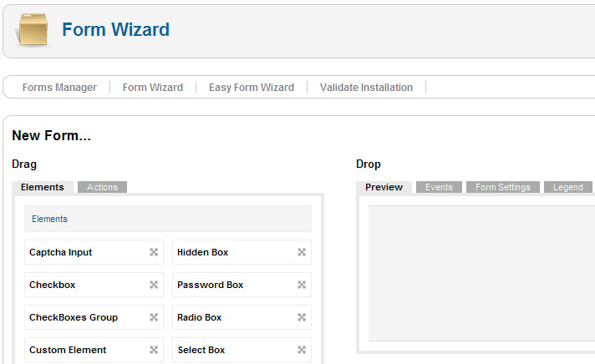This screenshot has width=595, height=364.
Task: Click the drag handle icon beside Captcha Input
Action: tap(154, 252)
